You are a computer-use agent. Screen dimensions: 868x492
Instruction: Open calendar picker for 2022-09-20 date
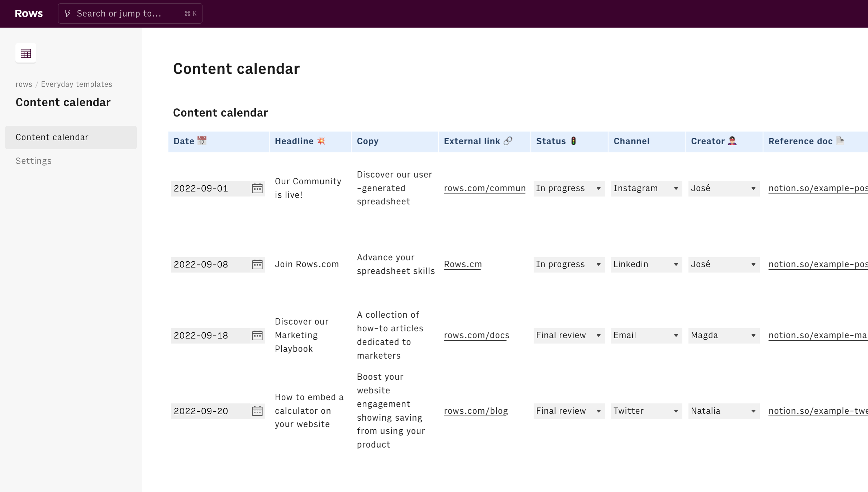click(x=257, y=411)
